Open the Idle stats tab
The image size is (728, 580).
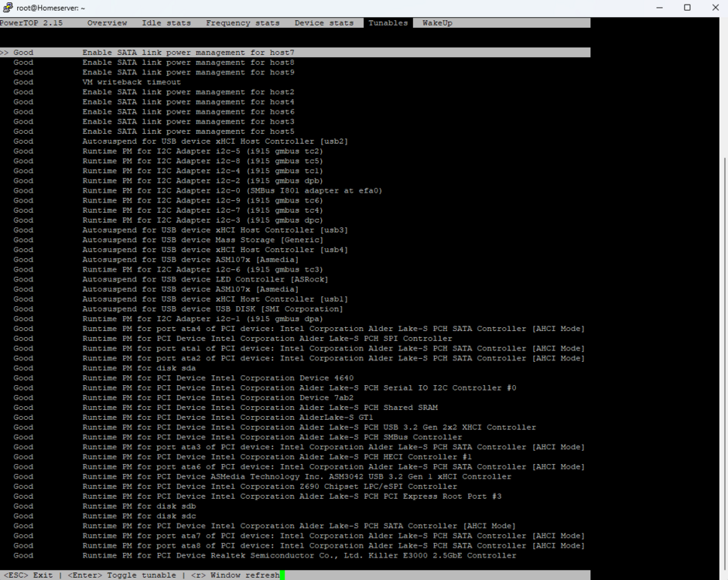pyautogui.click(x=166, y=22)
